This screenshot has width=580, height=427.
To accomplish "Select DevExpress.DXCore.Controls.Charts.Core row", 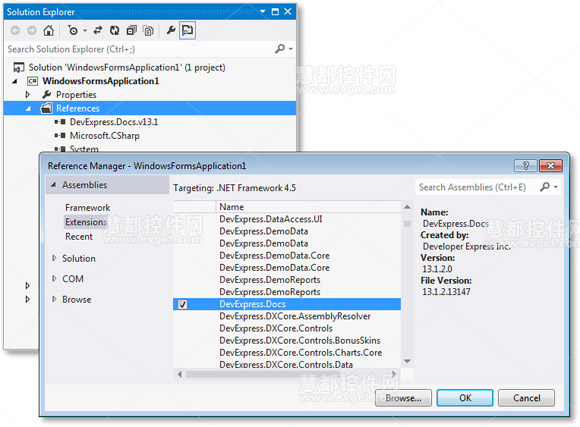I will [x=287, y=353].
